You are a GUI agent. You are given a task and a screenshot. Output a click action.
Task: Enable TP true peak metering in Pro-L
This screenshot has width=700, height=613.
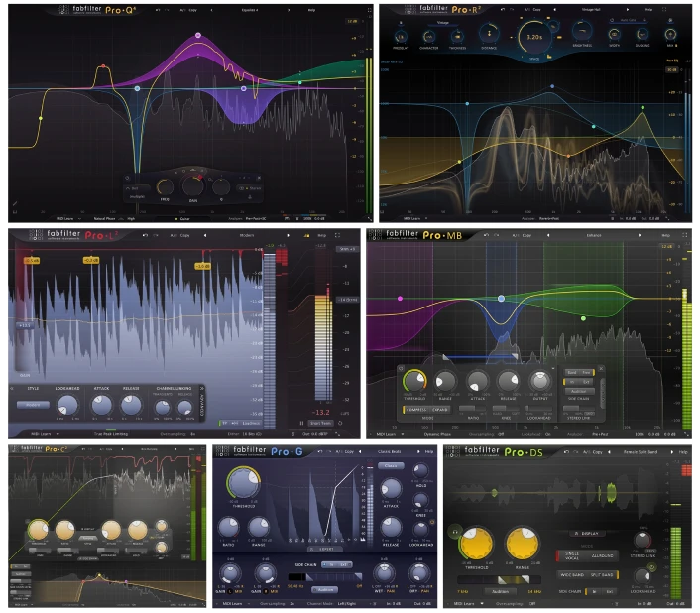[x=225, y=423]
